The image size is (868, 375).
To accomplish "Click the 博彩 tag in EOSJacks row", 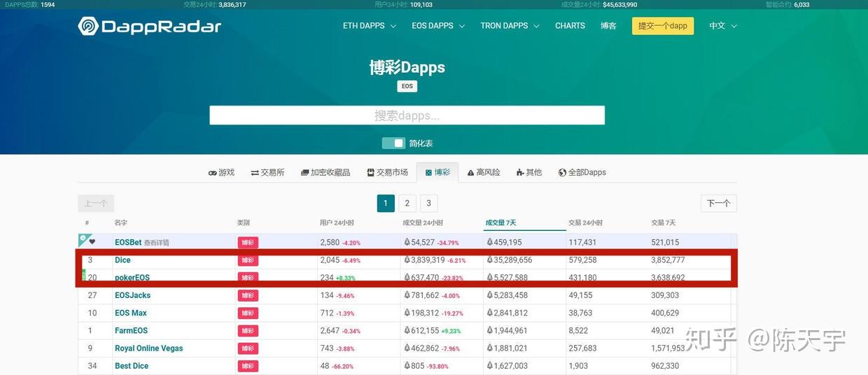I will (x=248, y=295).
